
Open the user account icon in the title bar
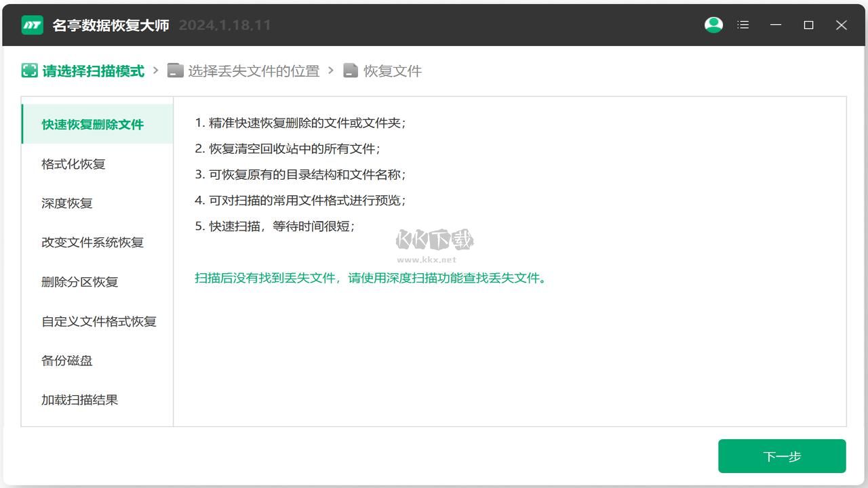point(713,24)
